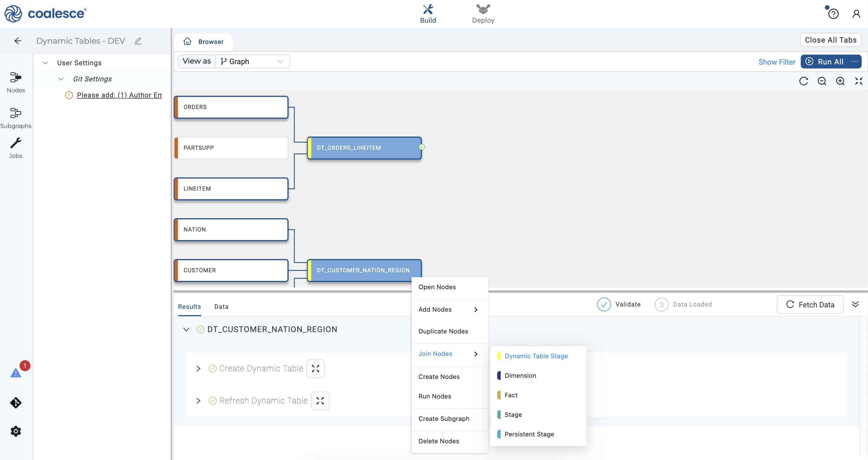The width and height of the screenshot is (868, 460).
Task: Open the Nodes panel icon
Action: pyautogui.click(x=16, y=78)
